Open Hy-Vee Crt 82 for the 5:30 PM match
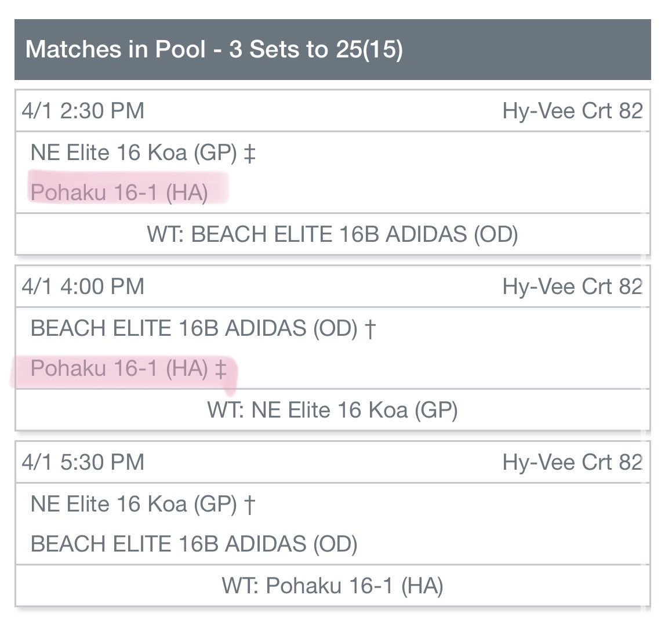 572,462
